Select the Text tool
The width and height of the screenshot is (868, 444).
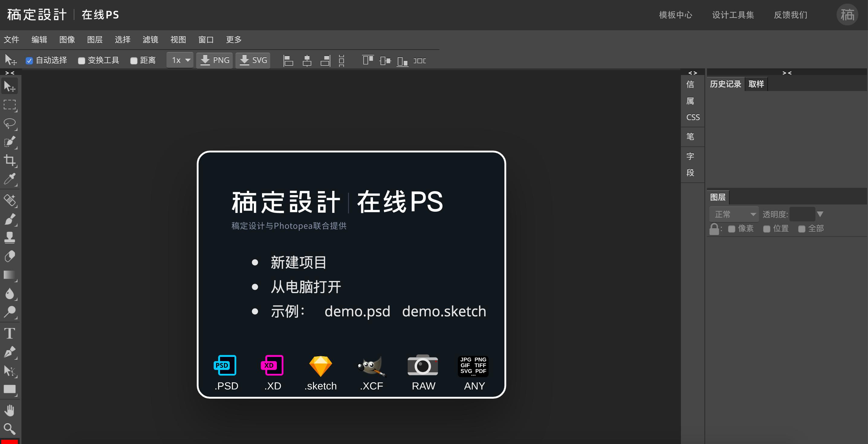10,333
